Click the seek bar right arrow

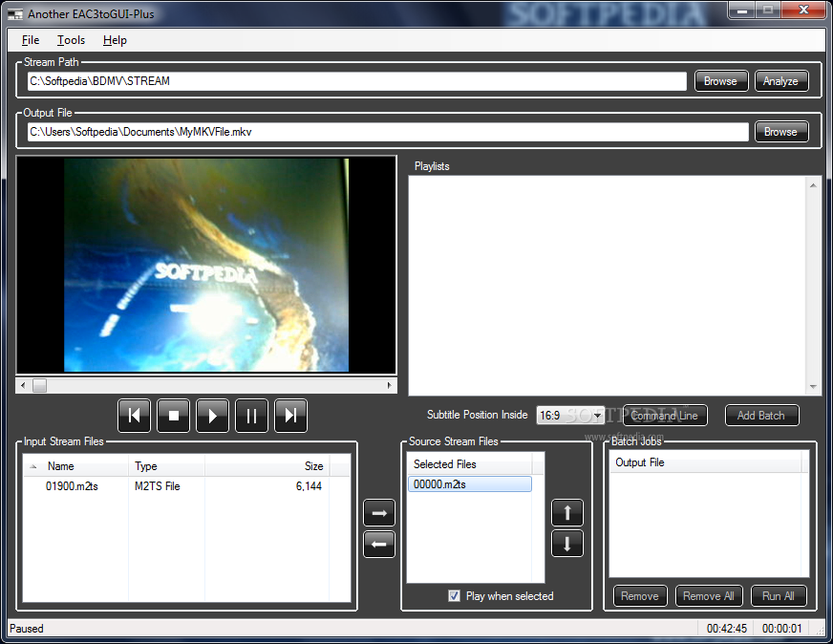[390, 385]
